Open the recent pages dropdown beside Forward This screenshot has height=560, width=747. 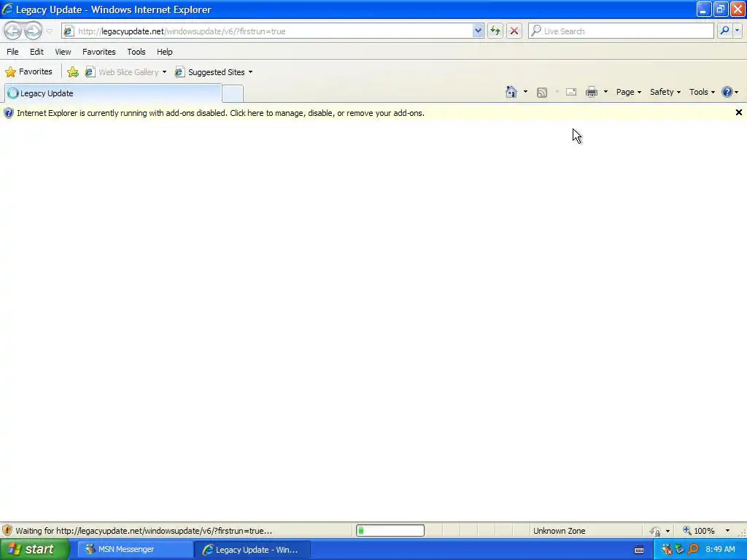click(49, 31)
